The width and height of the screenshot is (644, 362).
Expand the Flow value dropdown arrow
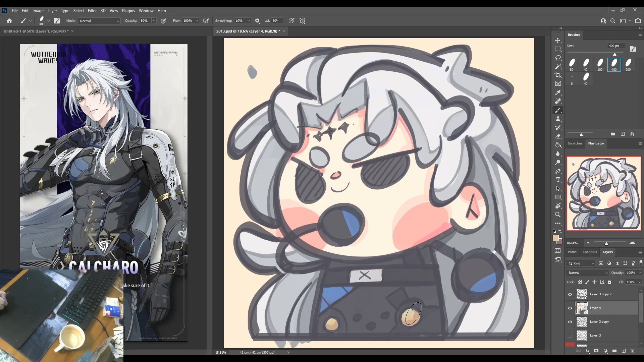(x=197, y=21)
